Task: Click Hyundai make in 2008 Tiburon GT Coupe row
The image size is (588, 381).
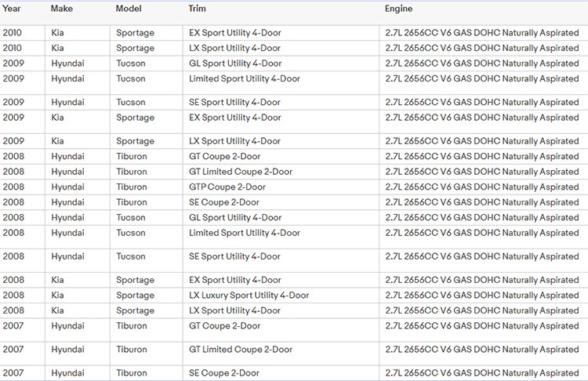Action: [x=67, y=156]
